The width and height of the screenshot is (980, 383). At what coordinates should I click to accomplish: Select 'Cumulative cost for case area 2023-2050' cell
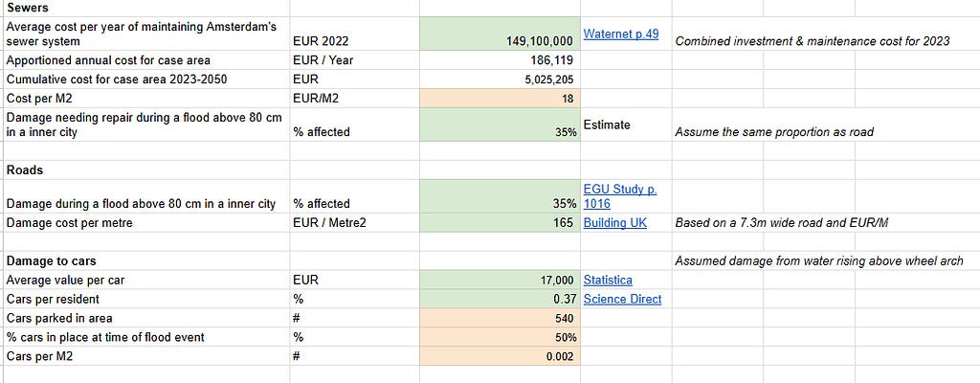(146, 79)
